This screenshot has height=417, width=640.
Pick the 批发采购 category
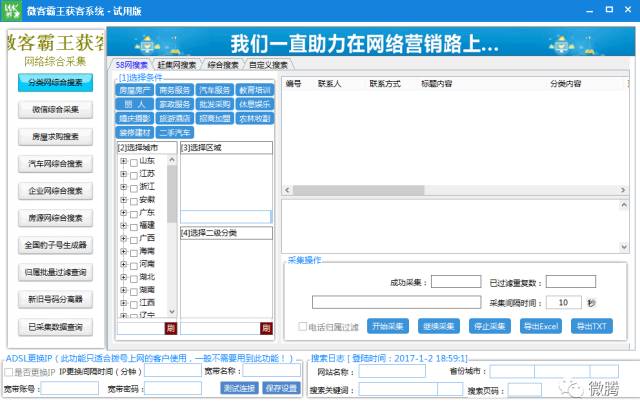tap(215, 104)
